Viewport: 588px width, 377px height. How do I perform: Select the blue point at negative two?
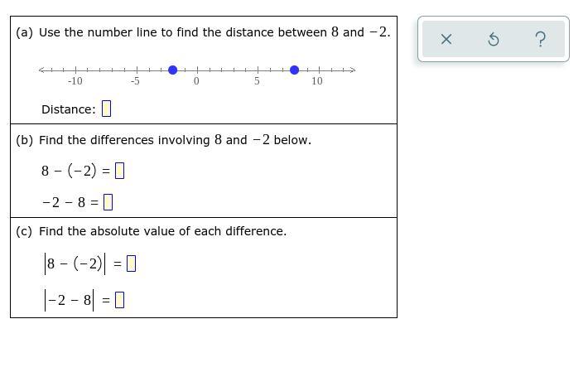click(172, 70)
